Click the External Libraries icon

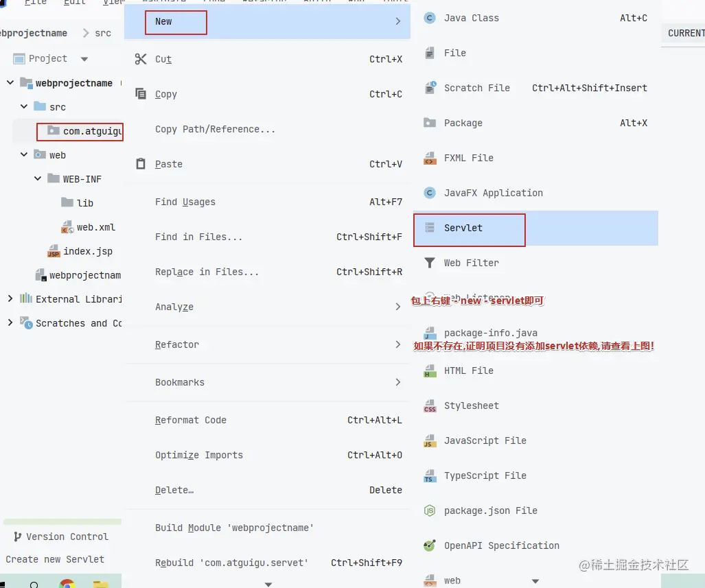tap(26, 298)
